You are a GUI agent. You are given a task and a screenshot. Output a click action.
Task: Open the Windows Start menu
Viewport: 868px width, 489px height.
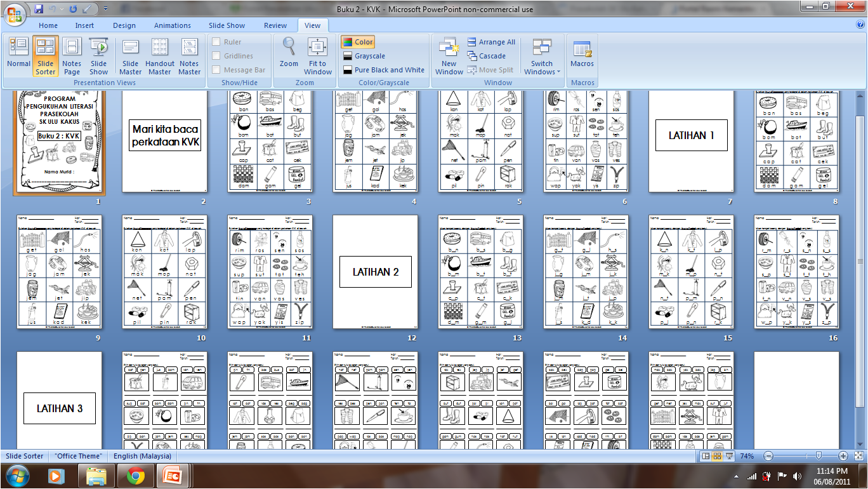pyautogui.click(x=17, y=476)
